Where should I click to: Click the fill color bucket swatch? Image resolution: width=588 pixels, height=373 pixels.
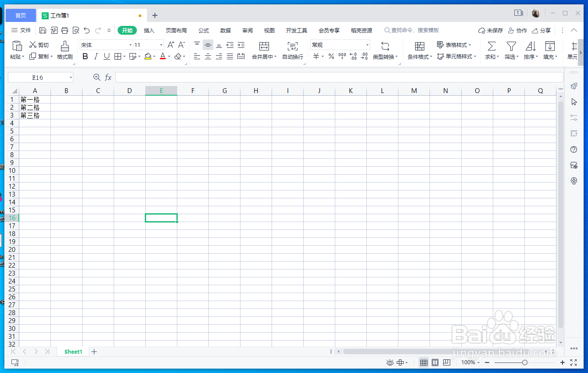tap(148, 56)
